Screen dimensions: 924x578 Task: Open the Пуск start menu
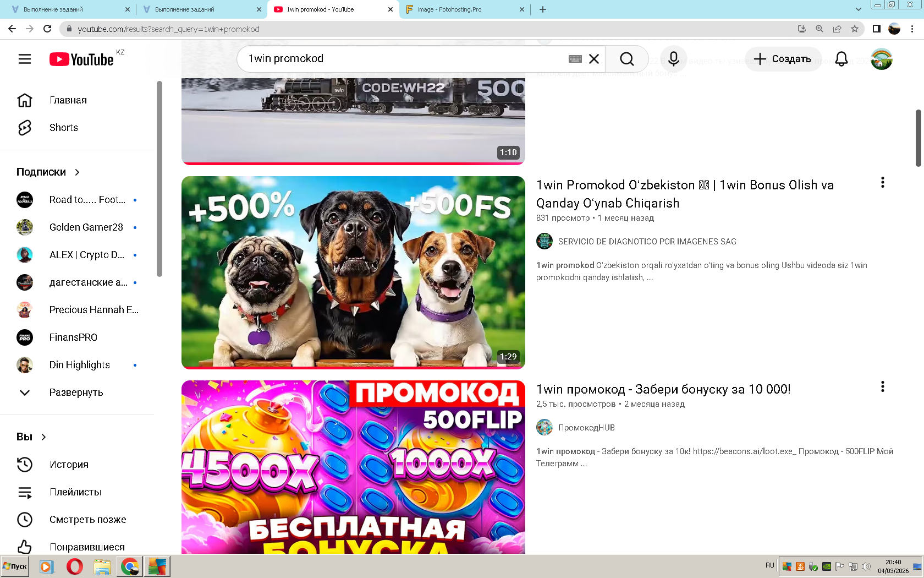tap(15, 566)
